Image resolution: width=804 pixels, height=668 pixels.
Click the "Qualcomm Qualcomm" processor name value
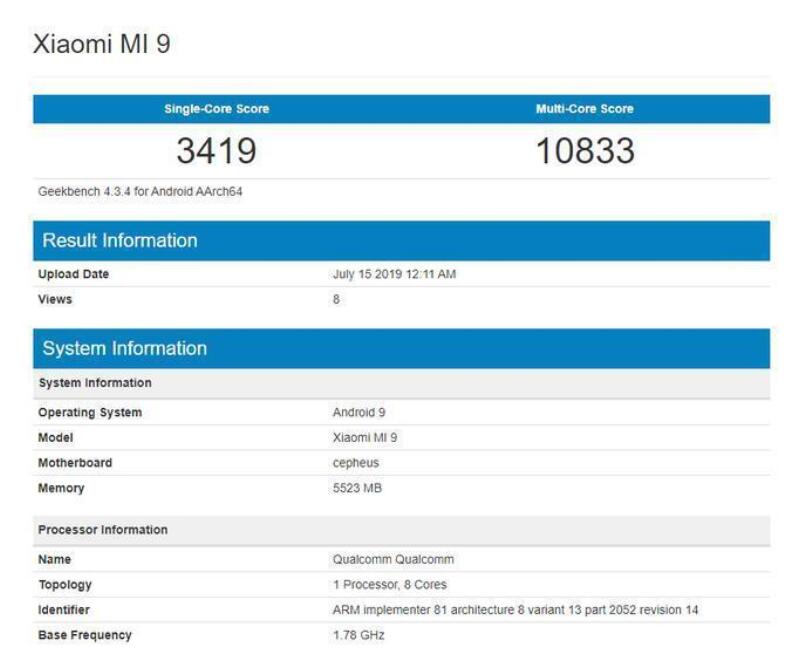point(393,559)
